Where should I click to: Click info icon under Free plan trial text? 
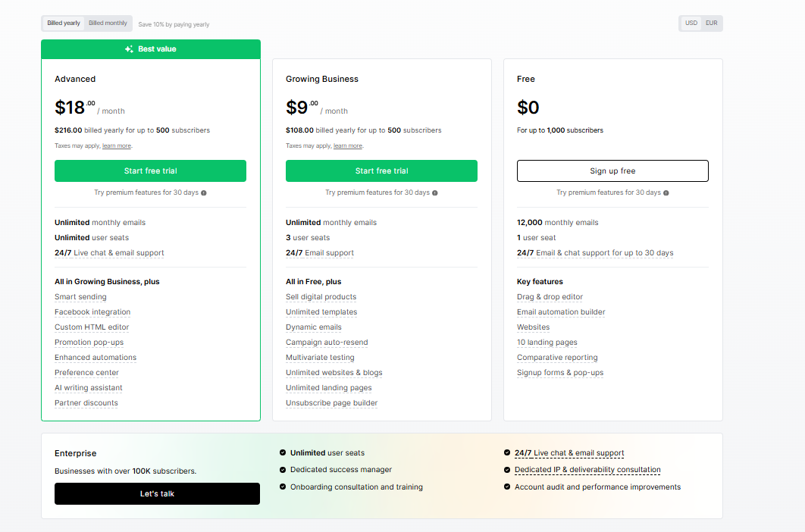click(x=666, y=193)
